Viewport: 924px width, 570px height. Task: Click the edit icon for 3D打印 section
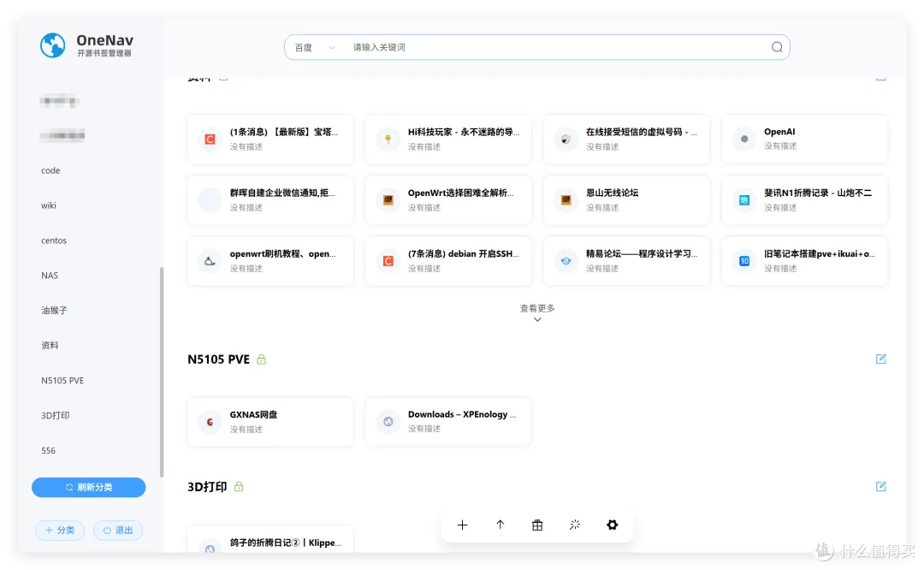[x=880, y=486]
